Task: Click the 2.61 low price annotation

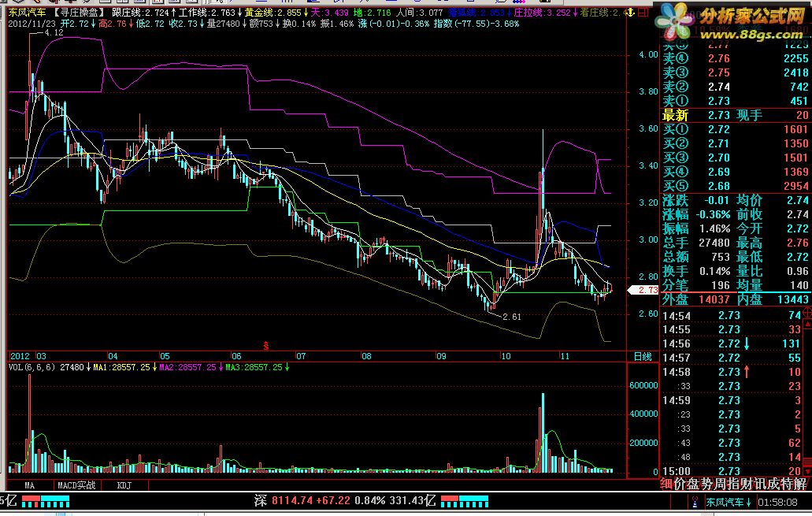Action: [512, 317]
